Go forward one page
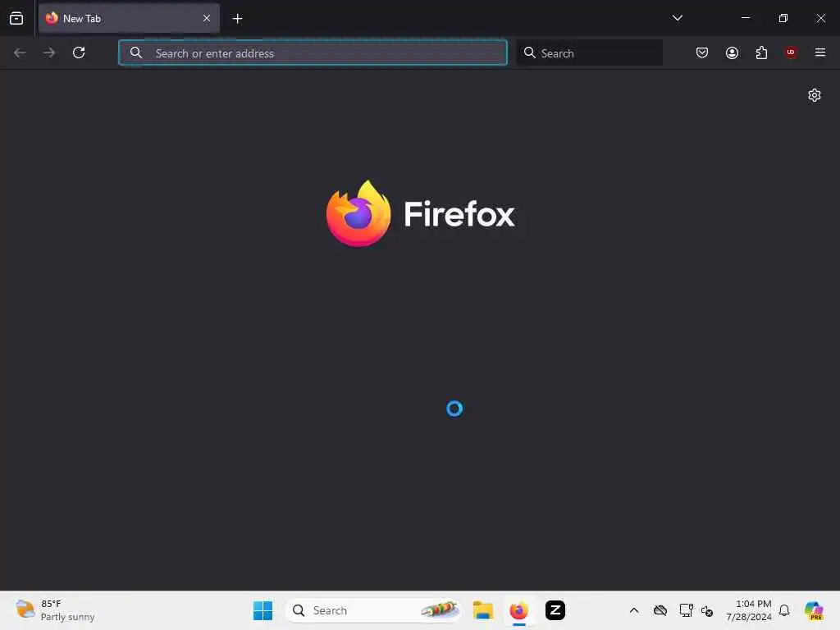 tap(49, 52)
